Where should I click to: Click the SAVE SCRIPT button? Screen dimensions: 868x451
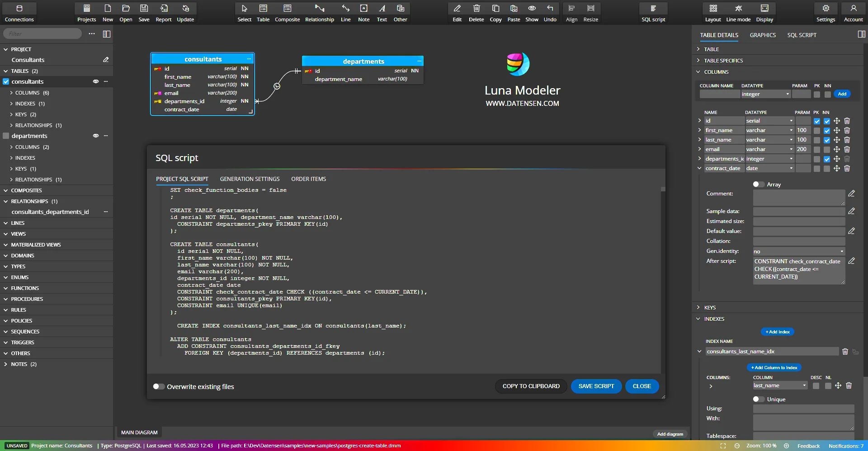(x=596, y=386)
